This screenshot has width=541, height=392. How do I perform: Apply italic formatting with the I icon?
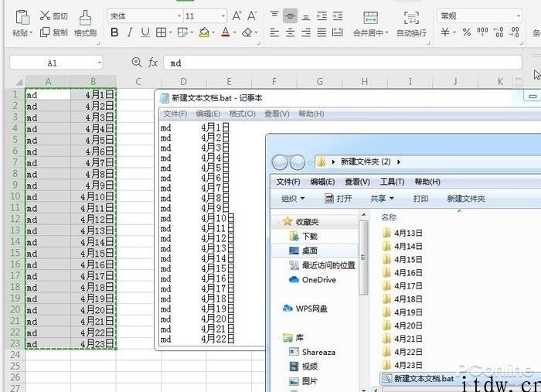click(130, 32)
